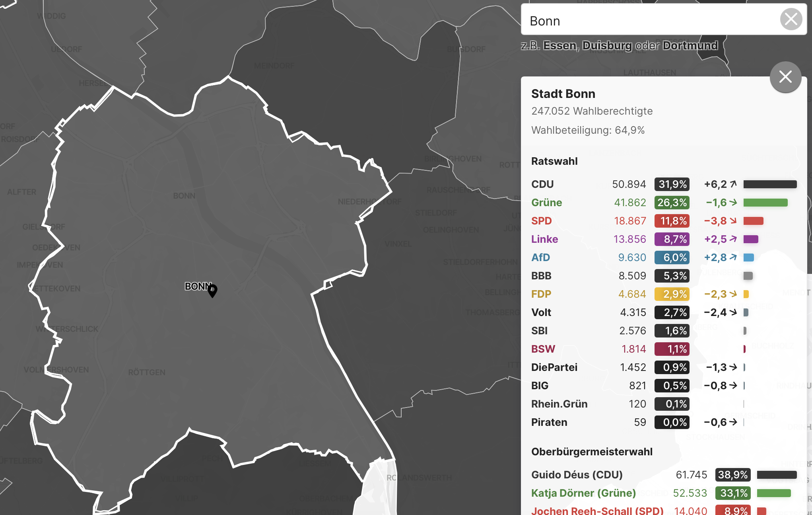Click the Volt −2,4 trend arrow

point(733,312)
